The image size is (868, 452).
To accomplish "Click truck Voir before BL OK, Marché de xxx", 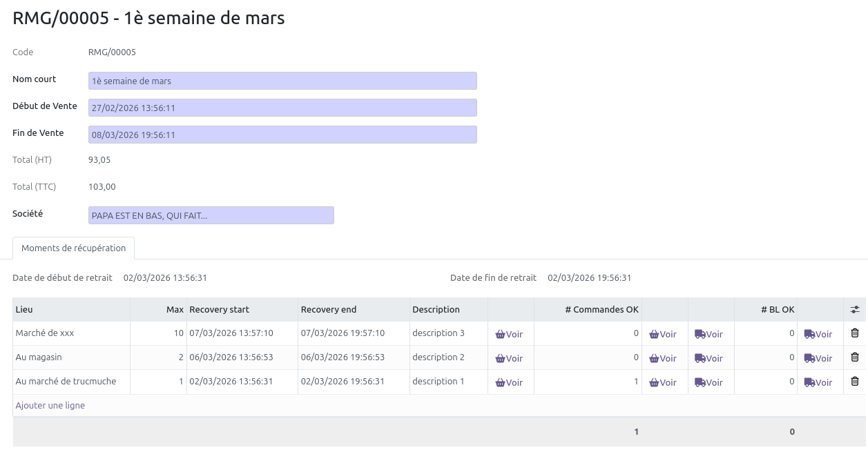I will [709, 334].
